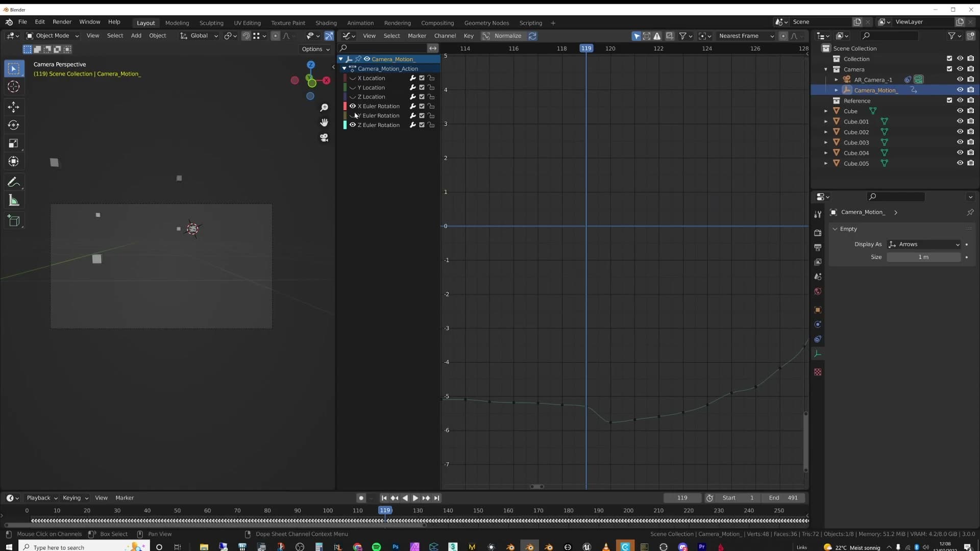Open the timeline Keying menu
980x551 pixels.
point(75,498)
